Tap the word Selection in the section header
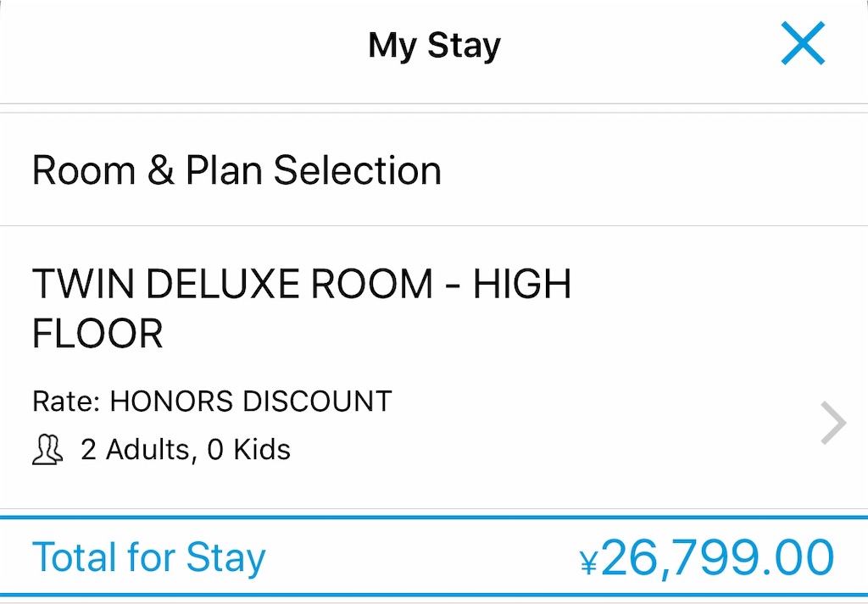This screenshot has height=604, width=868. (358, 169)
